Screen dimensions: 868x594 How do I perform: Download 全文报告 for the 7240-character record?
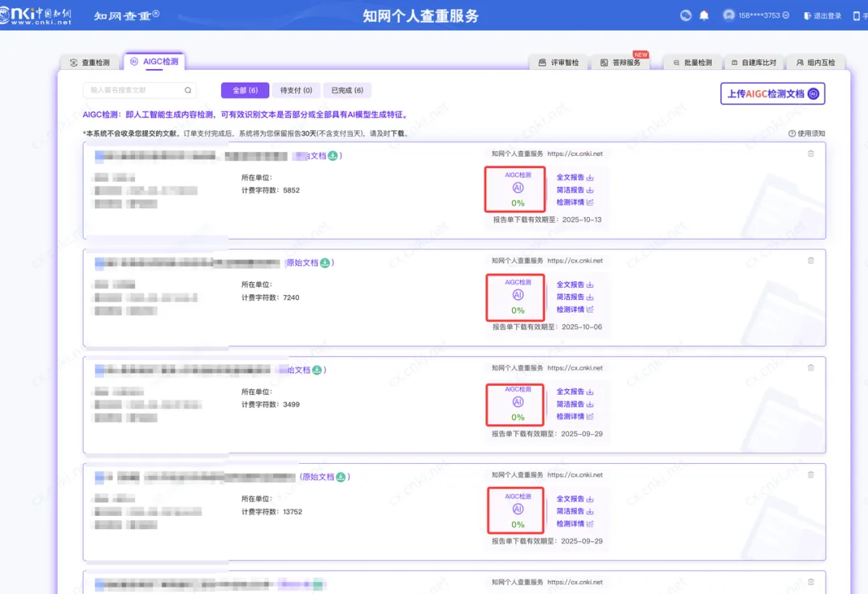pyautogui.click(x=575, y=285)
